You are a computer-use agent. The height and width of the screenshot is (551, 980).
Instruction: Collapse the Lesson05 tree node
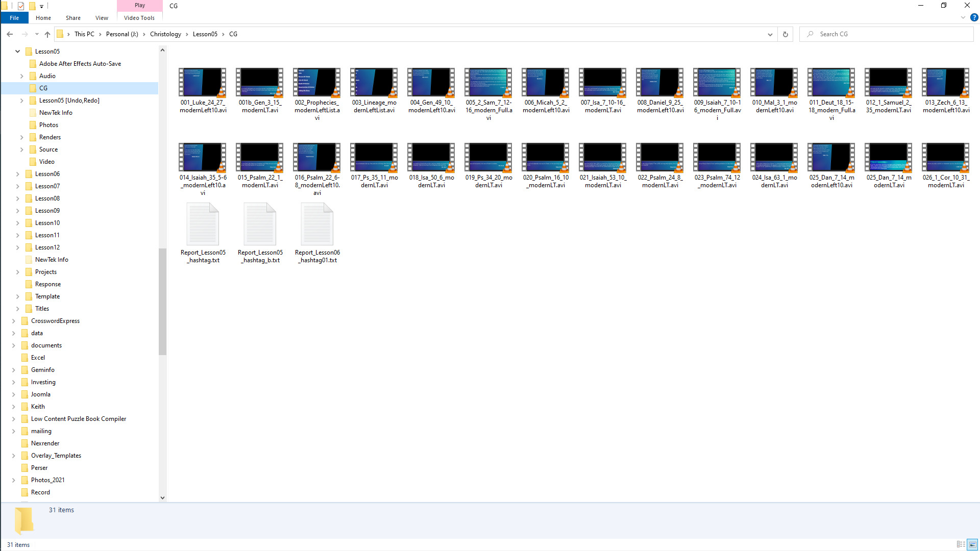(x=17, y=52)
